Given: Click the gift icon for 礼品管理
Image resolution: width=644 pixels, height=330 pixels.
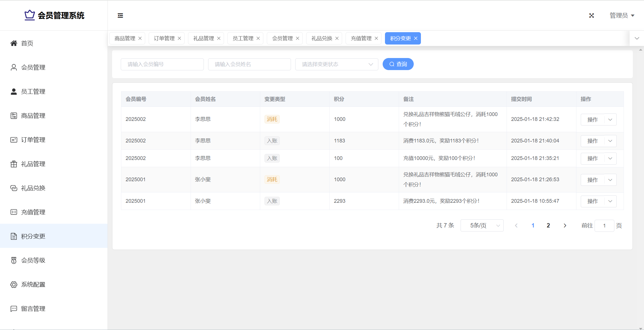Looking at the screenshot, I should [14, 164].
